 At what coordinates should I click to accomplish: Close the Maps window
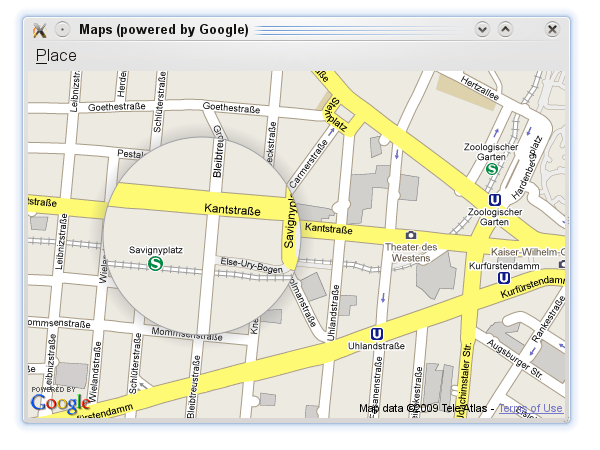coord(551,30)
